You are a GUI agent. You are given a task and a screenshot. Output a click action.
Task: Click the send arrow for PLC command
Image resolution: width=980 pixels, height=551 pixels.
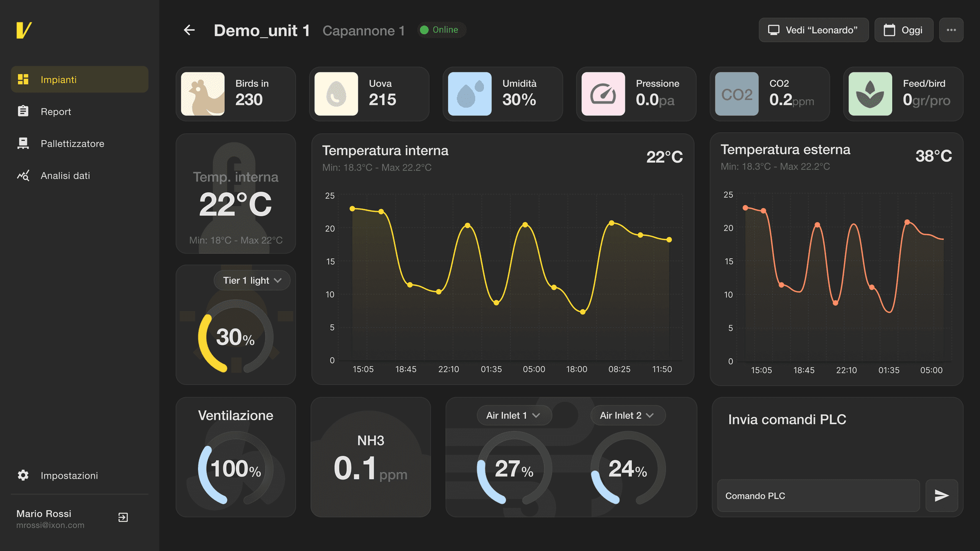click(941, 495)
